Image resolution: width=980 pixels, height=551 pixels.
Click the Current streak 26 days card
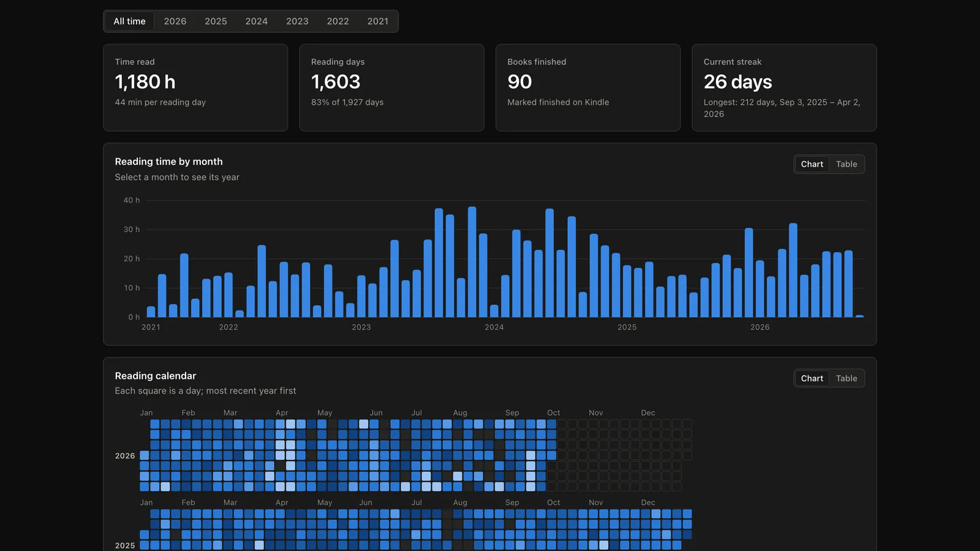(784, 88)
